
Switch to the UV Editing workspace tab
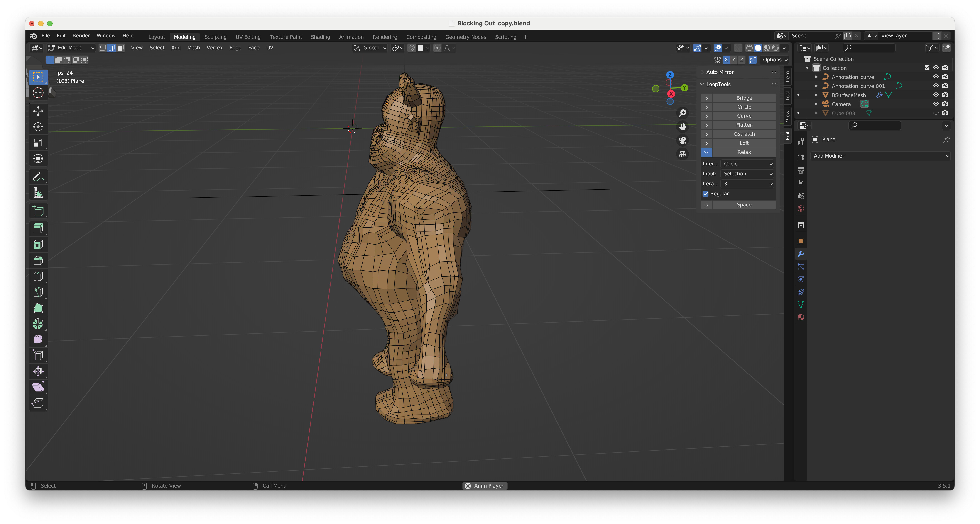[248, 37]
